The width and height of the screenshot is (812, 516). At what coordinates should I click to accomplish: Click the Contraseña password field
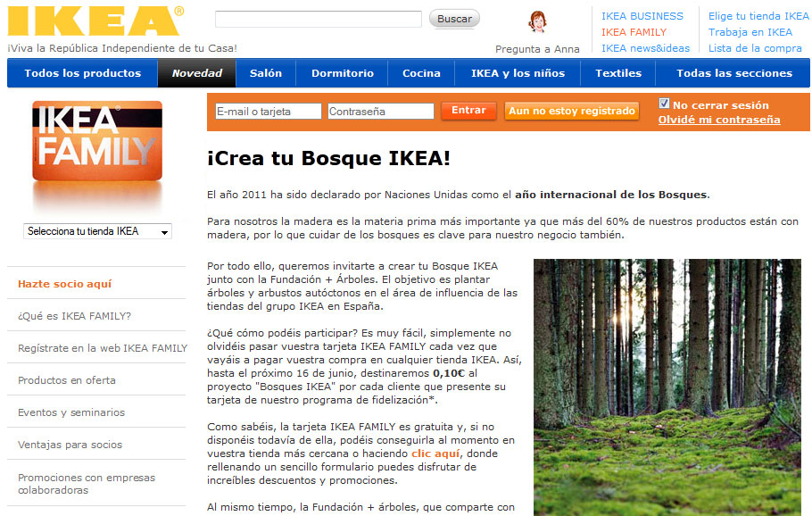[x=380, y=112]
